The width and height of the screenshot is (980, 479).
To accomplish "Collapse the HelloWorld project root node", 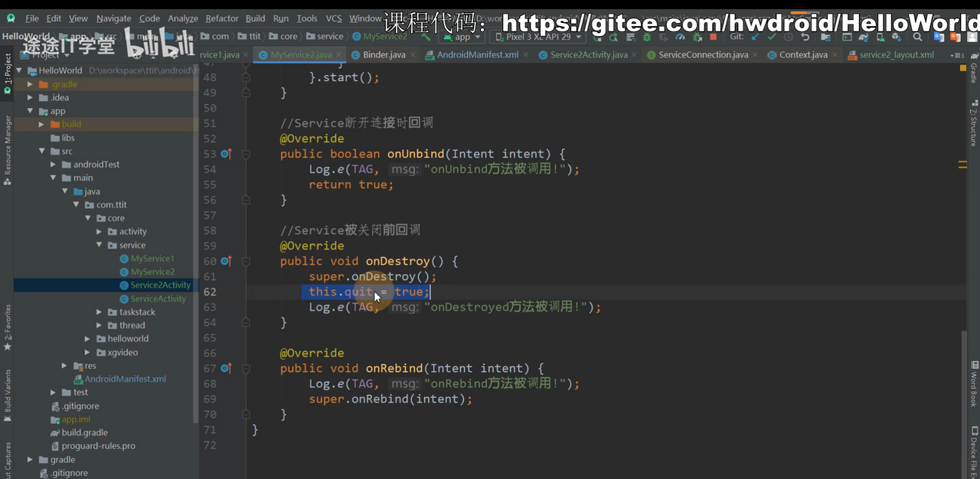I will [18, 70].
